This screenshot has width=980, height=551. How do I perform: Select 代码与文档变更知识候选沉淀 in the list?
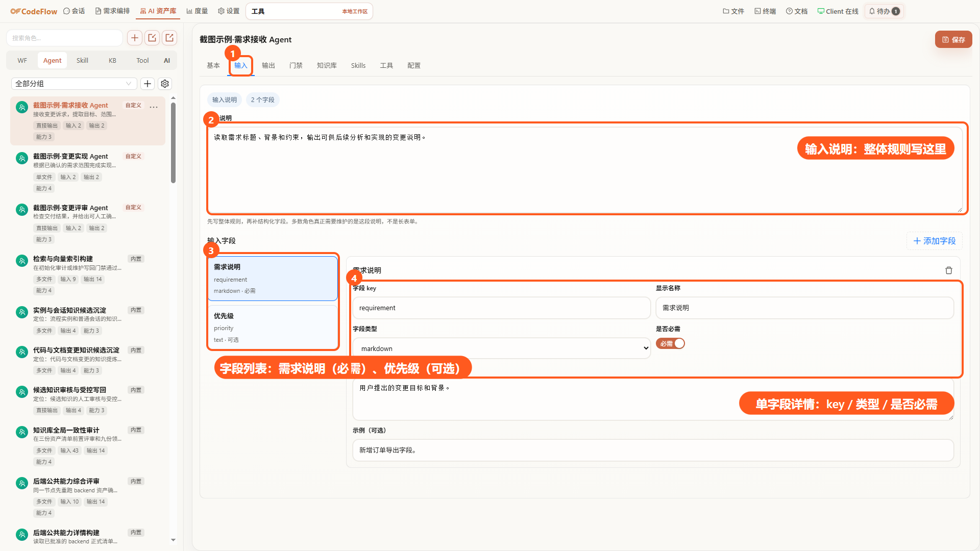pos(87,360)
